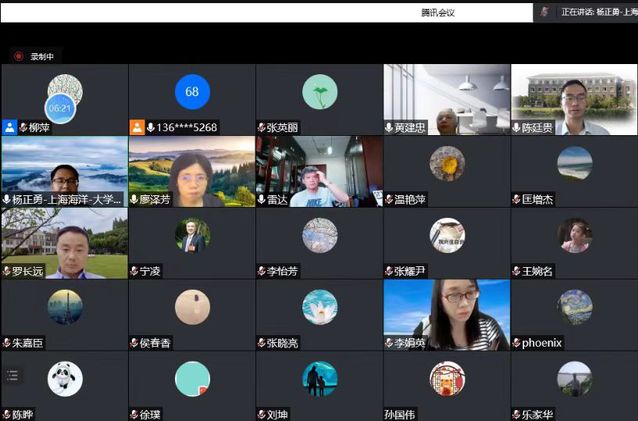This screenshot has width=638, height=421.
Task: Click the 腾讯会议 window title
Action: [x=439, y=12]
